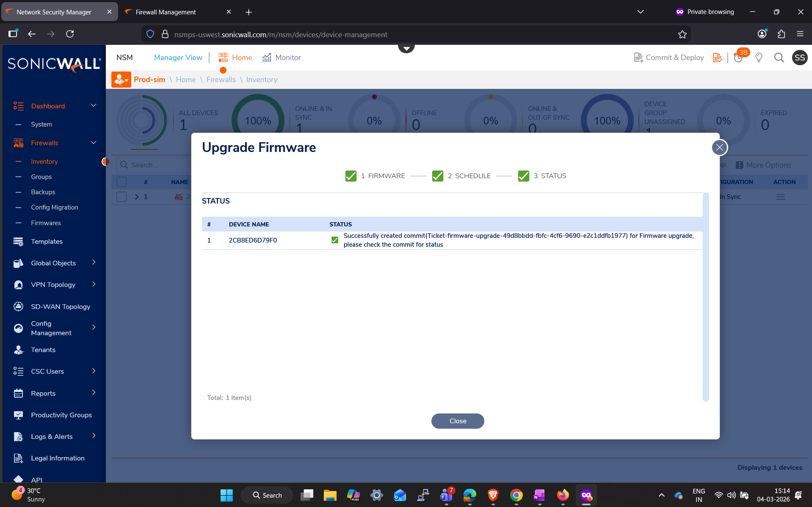Bookmark this page with the star icon
Screen dimensions: 812x507
(682, 34)
